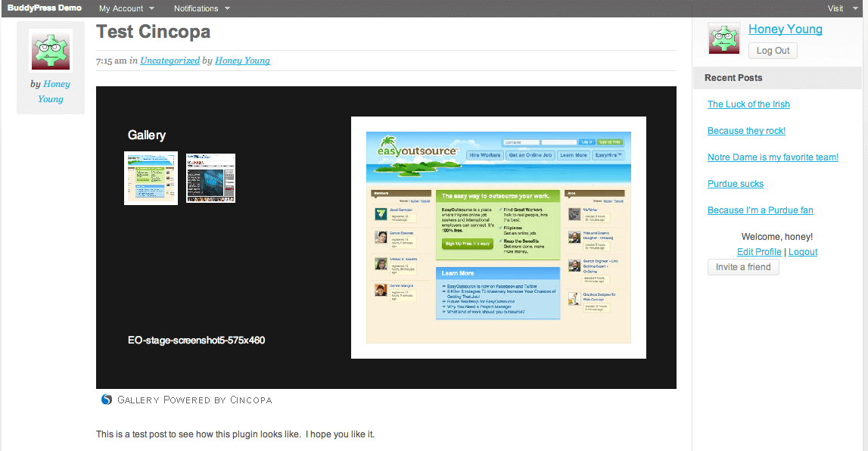
Task: Open the 'Purdue sucks' post link
Action: click(x=735, y=184)
